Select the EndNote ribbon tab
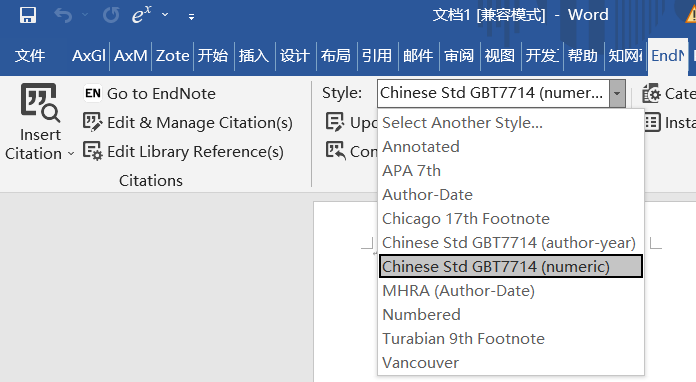 [x=668, y=56]
